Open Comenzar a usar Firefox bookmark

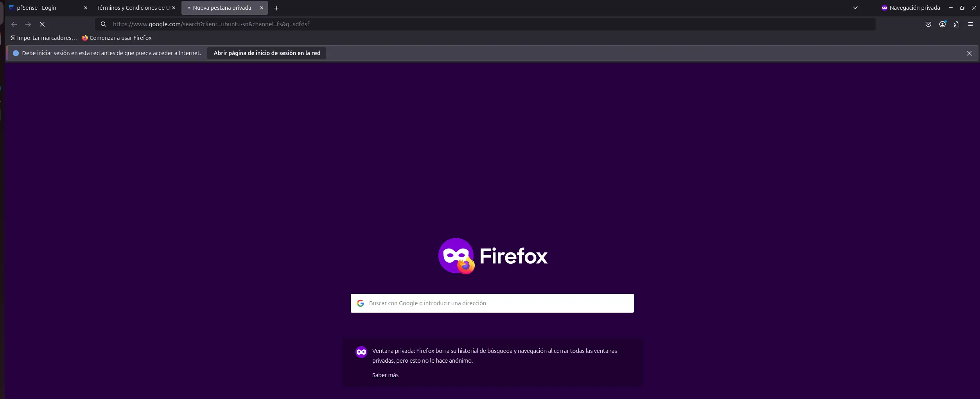point(117,38)
